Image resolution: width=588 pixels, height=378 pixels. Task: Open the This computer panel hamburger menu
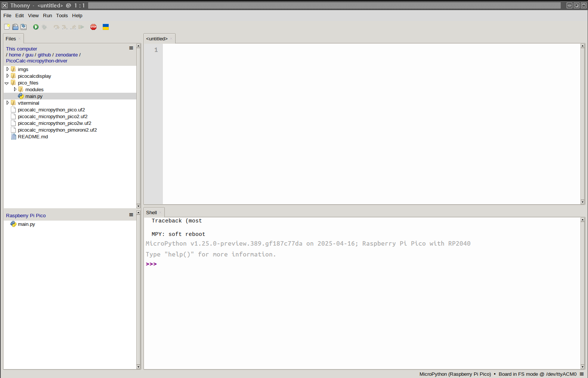click(x=131, y=48)
